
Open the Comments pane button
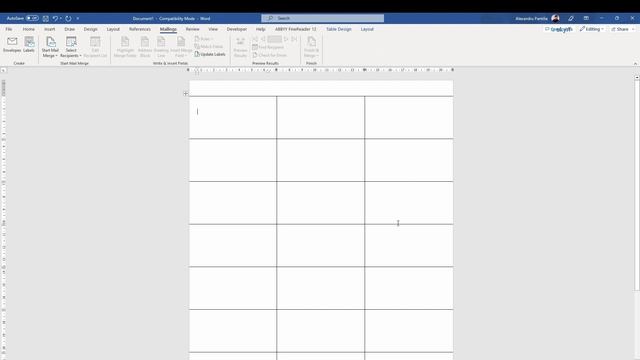point(559,29)
